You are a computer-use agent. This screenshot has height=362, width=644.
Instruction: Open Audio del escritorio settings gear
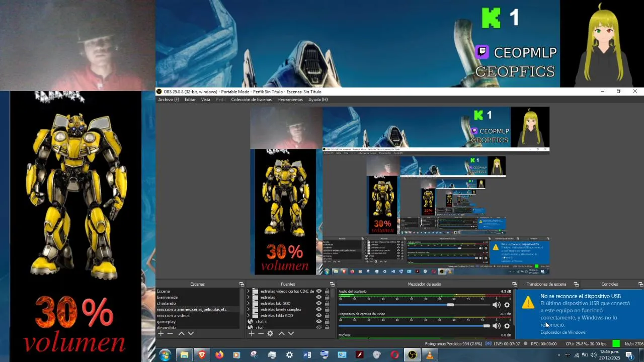507,305
